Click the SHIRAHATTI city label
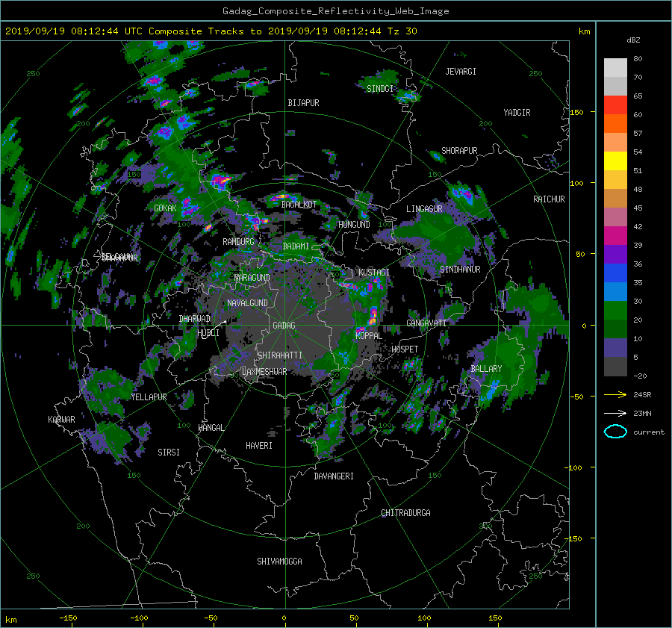 click(x=280, y=355)
